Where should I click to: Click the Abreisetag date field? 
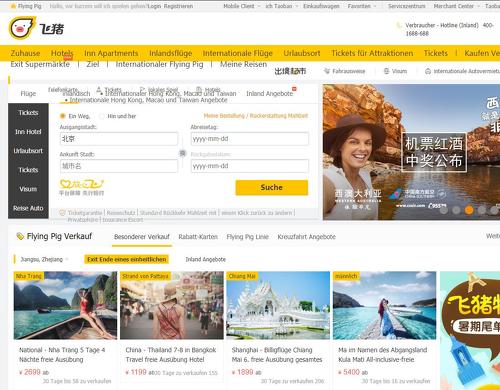(250, 139)
